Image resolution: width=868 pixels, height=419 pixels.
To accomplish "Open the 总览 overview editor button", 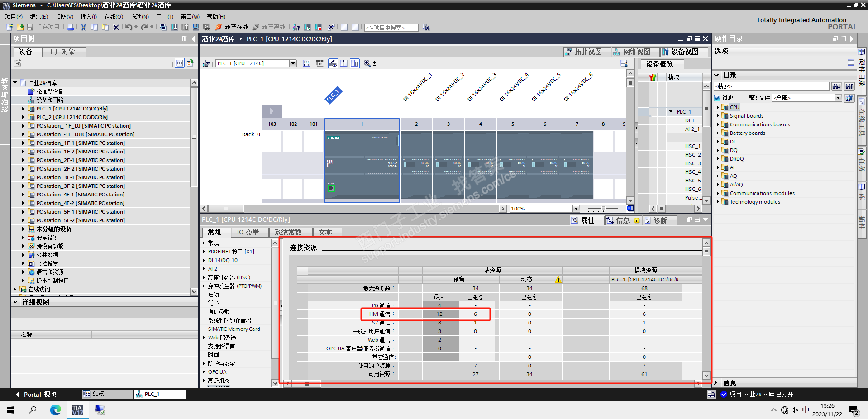I will click(x=108, y=394).
